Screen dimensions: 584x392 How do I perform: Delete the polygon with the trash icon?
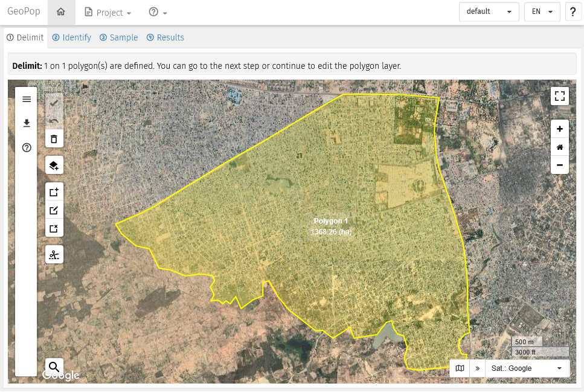pyautogui.click(x=54, y=139)
